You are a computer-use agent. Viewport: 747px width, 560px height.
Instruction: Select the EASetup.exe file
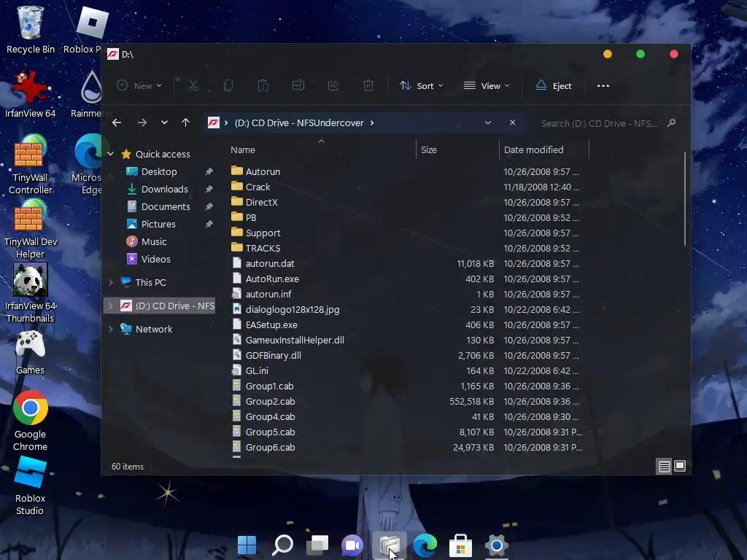(x=271, y=324)
